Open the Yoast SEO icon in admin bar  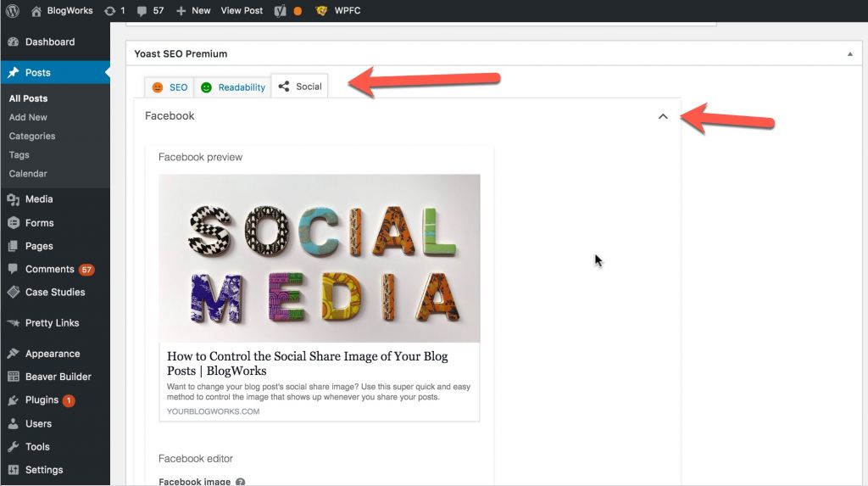pyautogui.click(x=281, y=11)
